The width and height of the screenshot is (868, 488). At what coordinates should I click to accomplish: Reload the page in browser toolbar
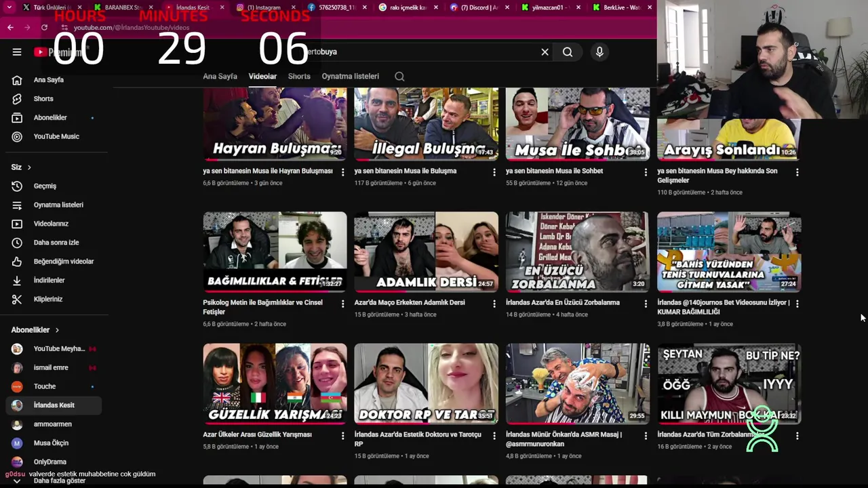(x=44, y=27)
